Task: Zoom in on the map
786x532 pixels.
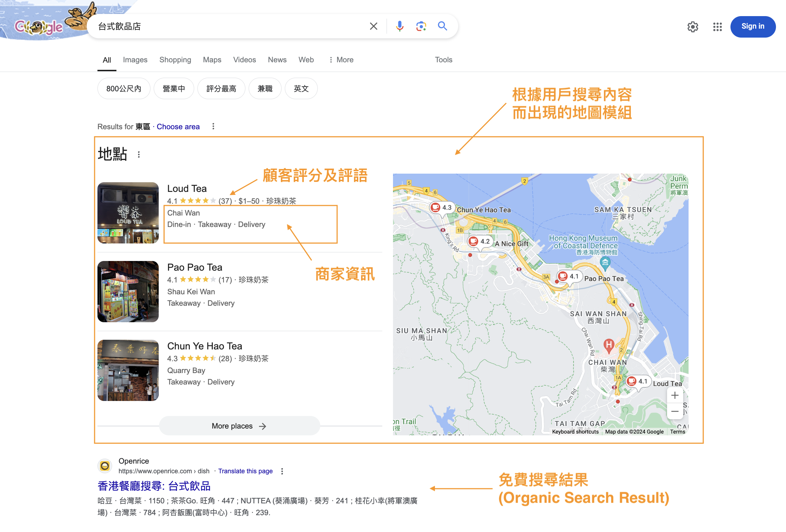Action: 675,395
